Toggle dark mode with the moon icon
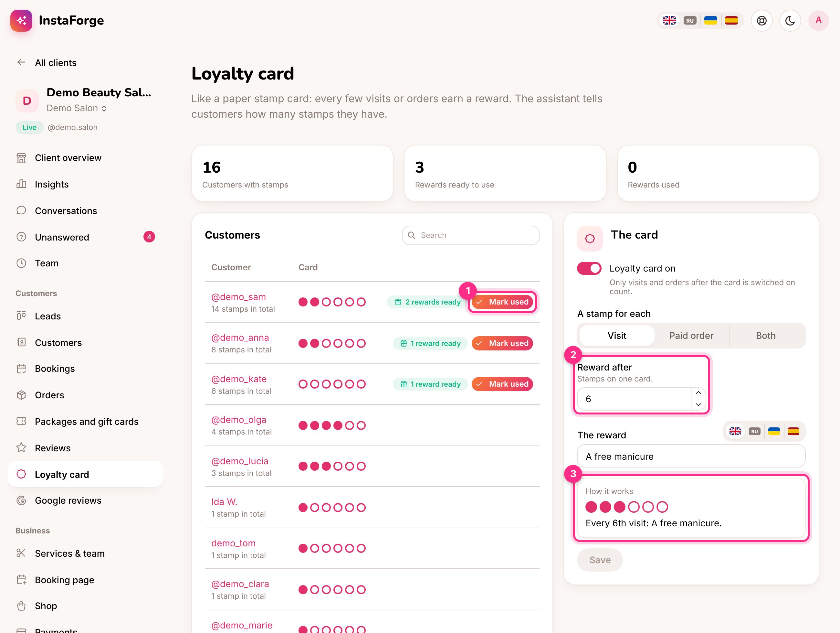 coord(790,20)
